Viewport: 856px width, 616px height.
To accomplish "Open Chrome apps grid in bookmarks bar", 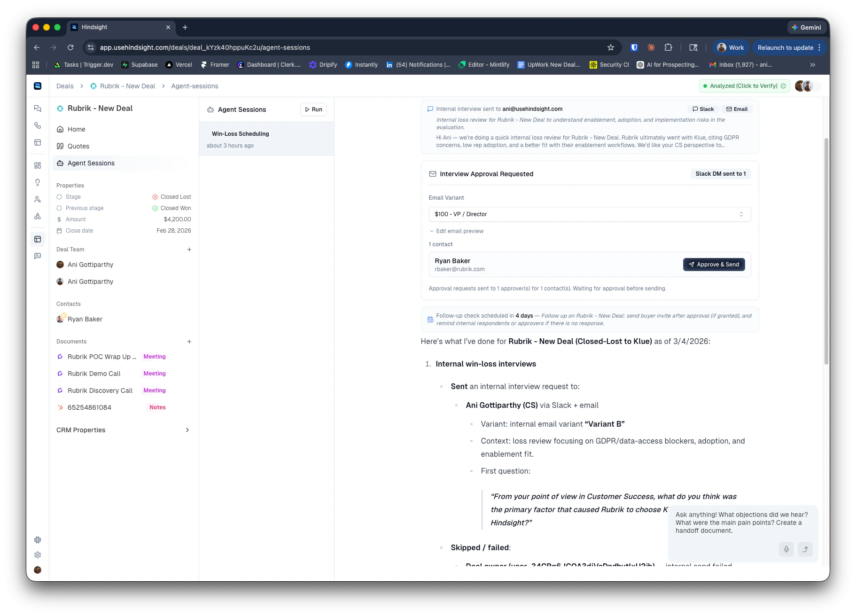I will point(36,65).
